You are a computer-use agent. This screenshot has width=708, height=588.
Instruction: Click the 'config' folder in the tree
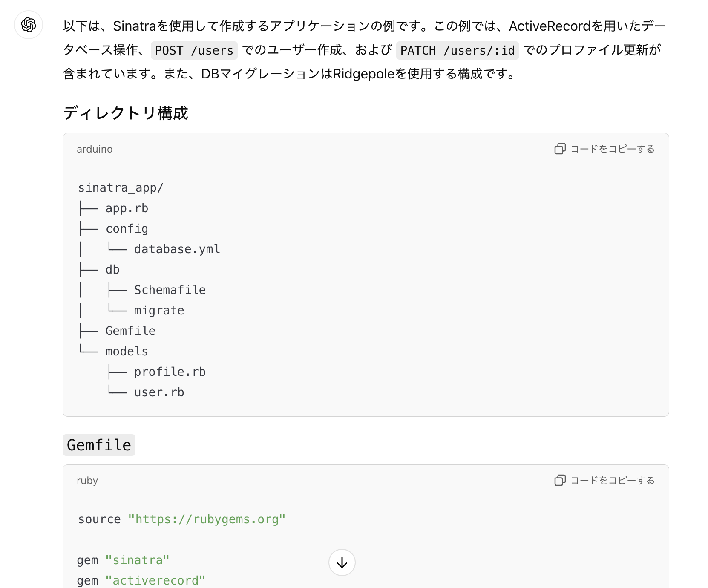point(127,229)
